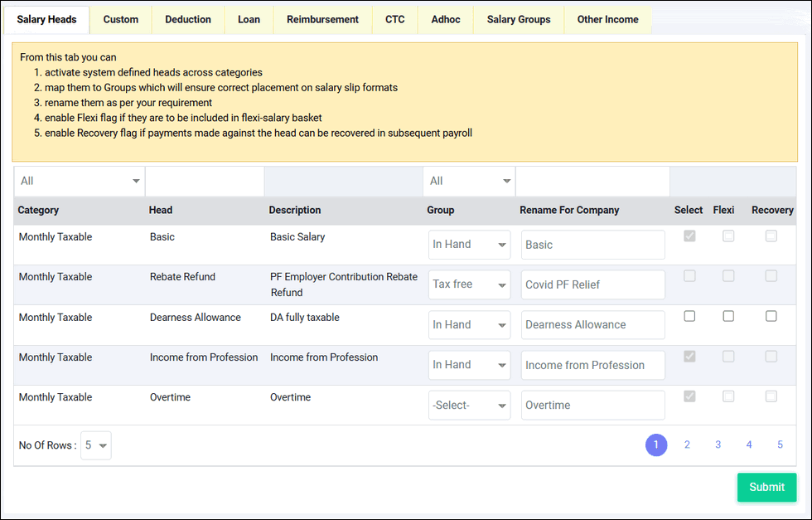Open the Group filter dropdown
The height and width of the screenshot is (520, 812).
coord(469,181)
